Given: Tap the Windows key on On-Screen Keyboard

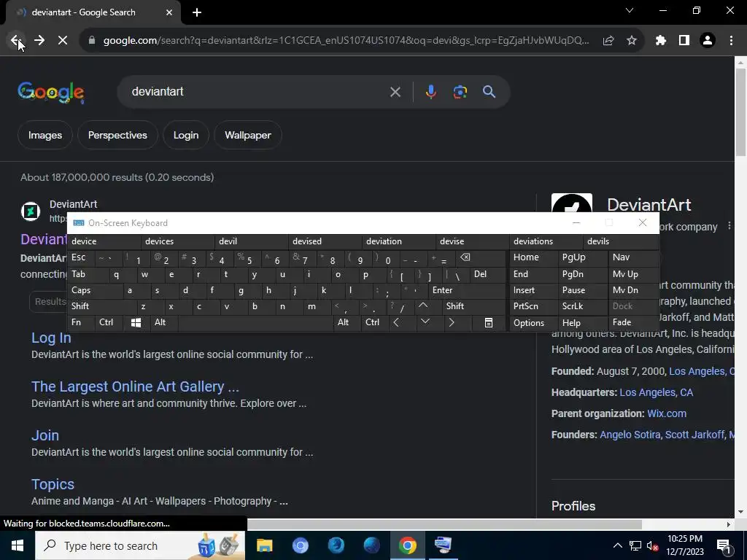Looking at the screenshot, I should pyautogui.click(x=136, y=323).
